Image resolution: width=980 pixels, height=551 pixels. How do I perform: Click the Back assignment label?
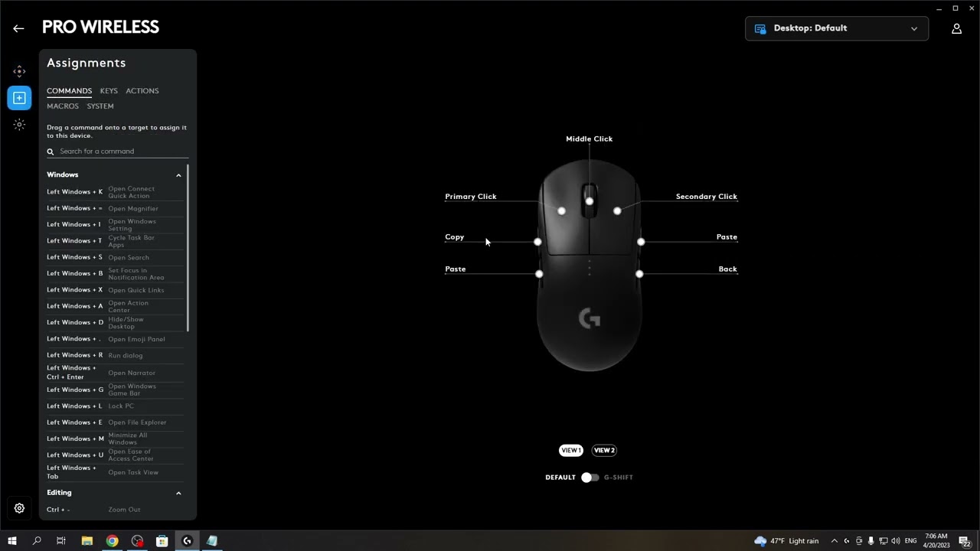728,269
